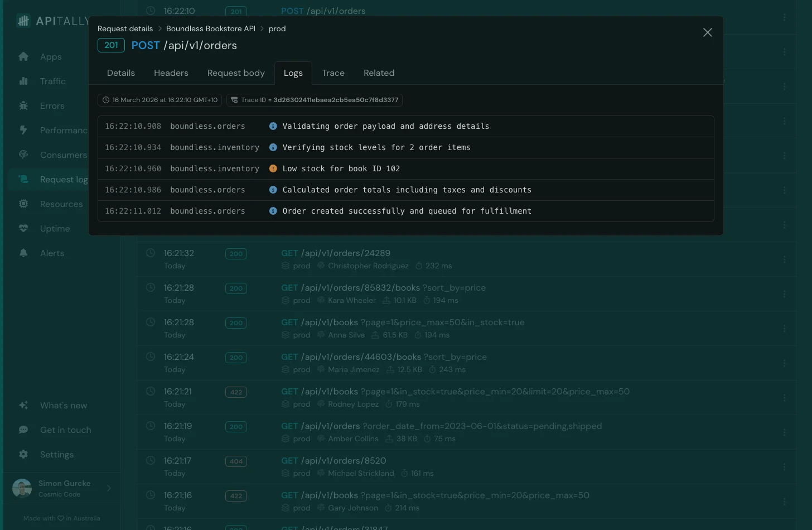This screenshot has height=530, width=812.
Task: Click the Trace ID chip in the Logs panel
Action: pos(314,100)
